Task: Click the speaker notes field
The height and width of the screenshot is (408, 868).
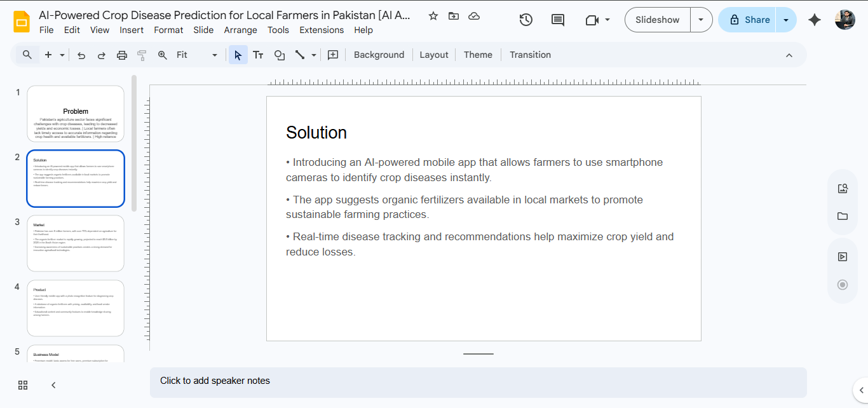Action: pos(478,381)
